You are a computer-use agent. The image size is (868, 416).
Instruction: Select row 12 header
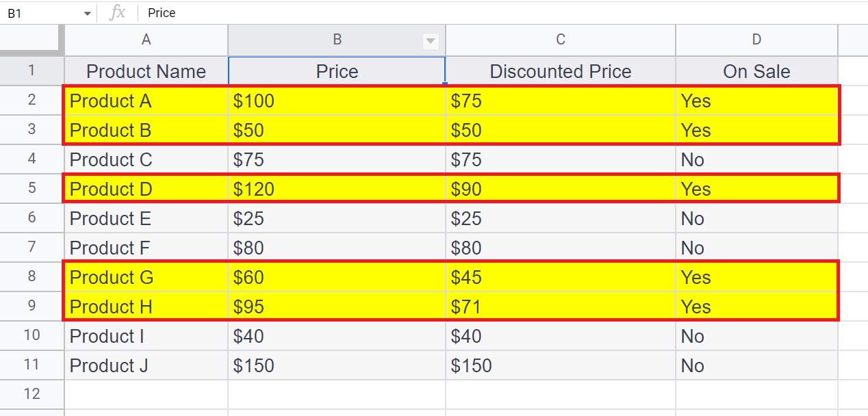point(31,394)
